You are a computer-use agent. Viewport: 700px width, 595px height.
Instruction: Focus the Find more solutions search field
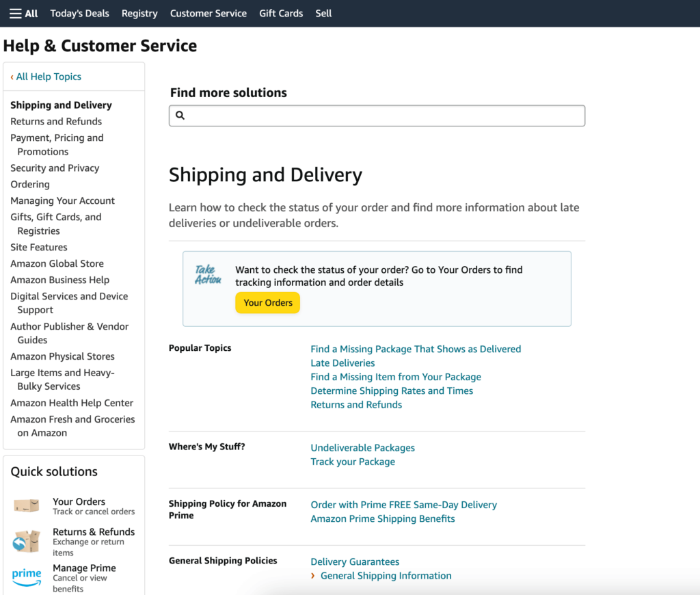(x=377, y=116)
